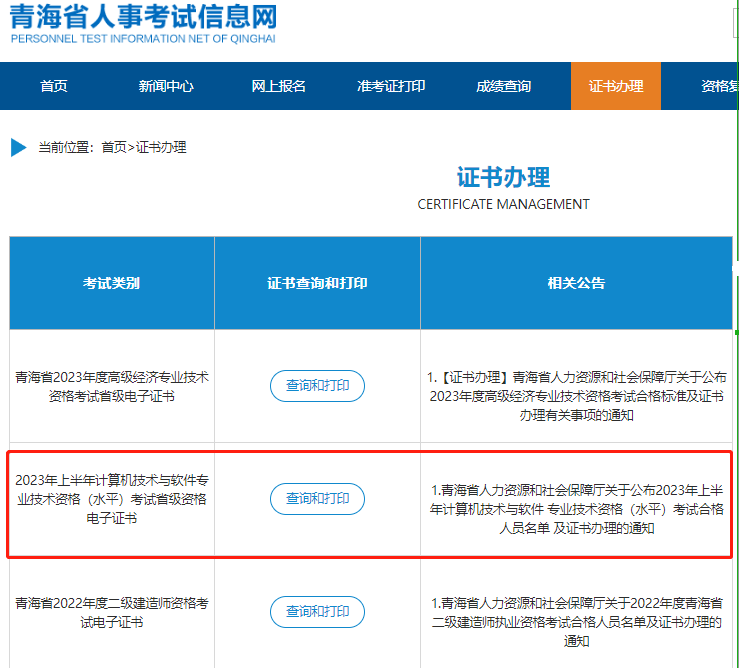The height and width of the screenshot is (668, 739).
Task: Open 首页 in the top navigation bar
Action: 54,86
